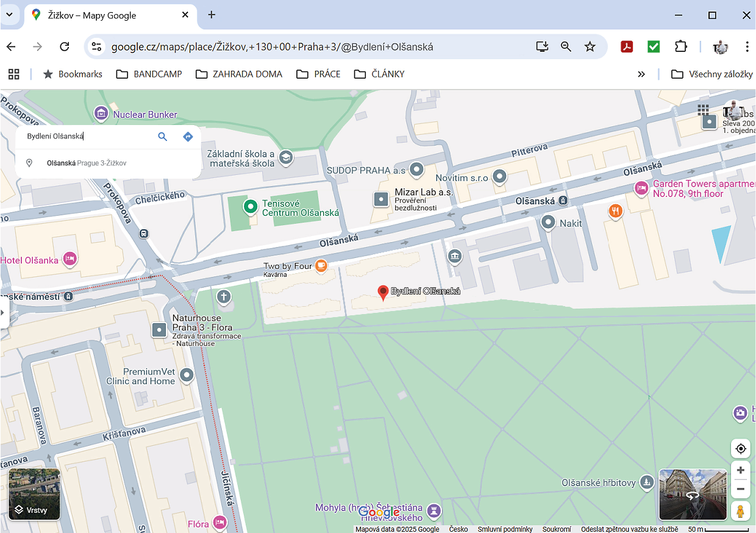Open the Mizar Lab a.s. marker
756x533 pixels.
[381, 199]
